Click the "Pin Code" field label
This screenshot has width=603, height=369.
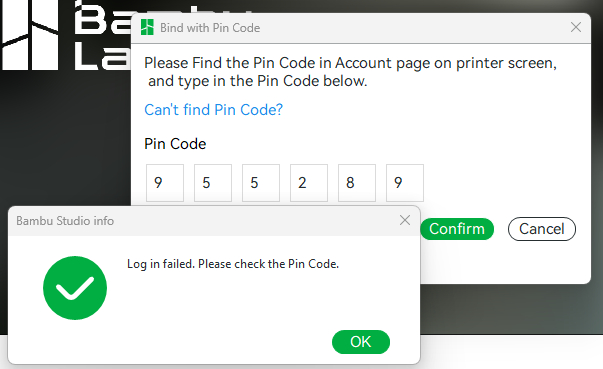click(175, 144)
